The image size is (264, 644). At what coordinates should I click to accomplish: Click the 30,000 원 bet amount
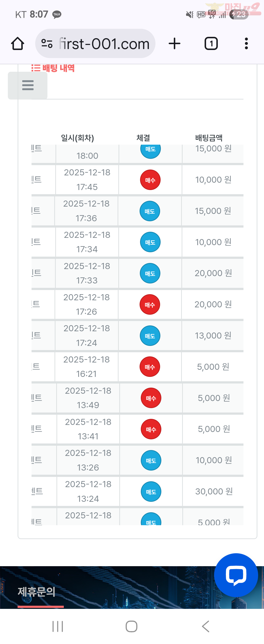pos(214,491)
